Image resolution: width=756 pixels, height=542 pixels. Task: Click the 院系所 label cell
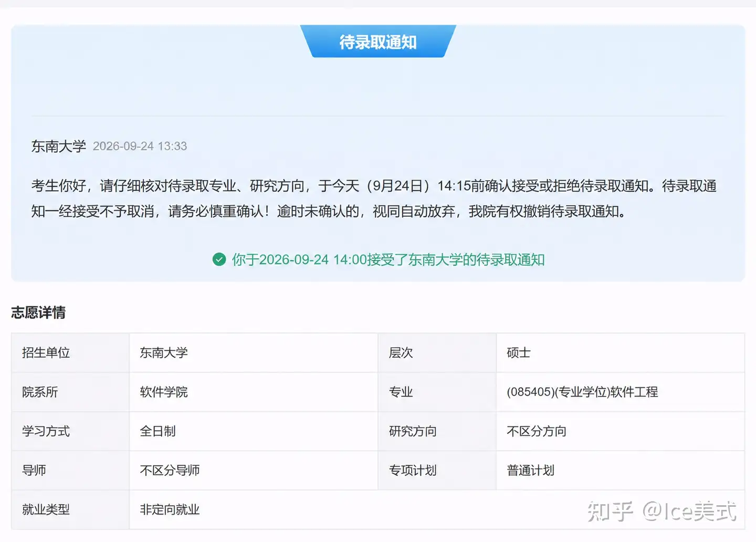[x=70, y=392]
